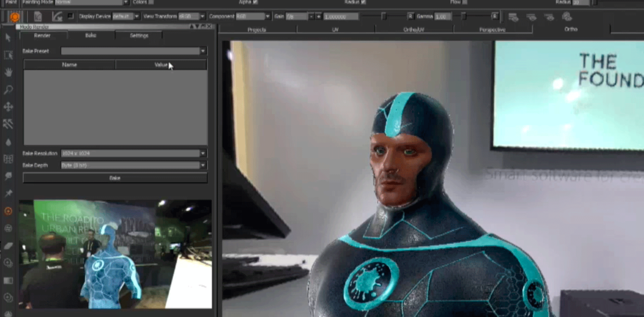The image size is (644, 317).
Task: Switch to the Perspective view tab
Action: [492, 29]
